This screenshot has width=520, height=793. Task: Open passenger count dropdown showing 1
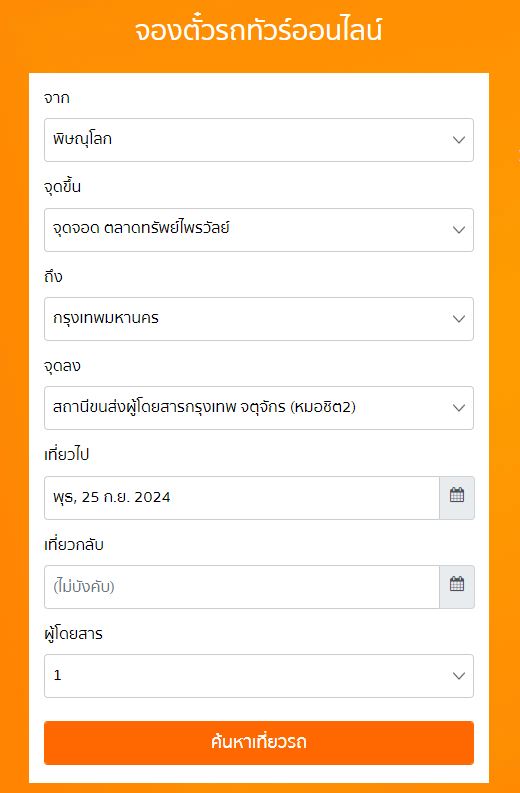pos(259,676)
